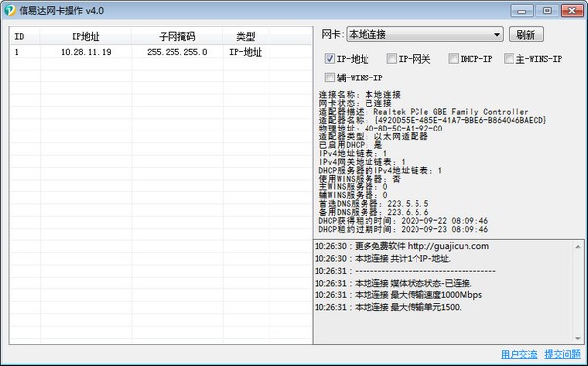Screen dimensions: 588x366
Task: Click the 网卡状态: 已连接 line
Action: [356, 103]
